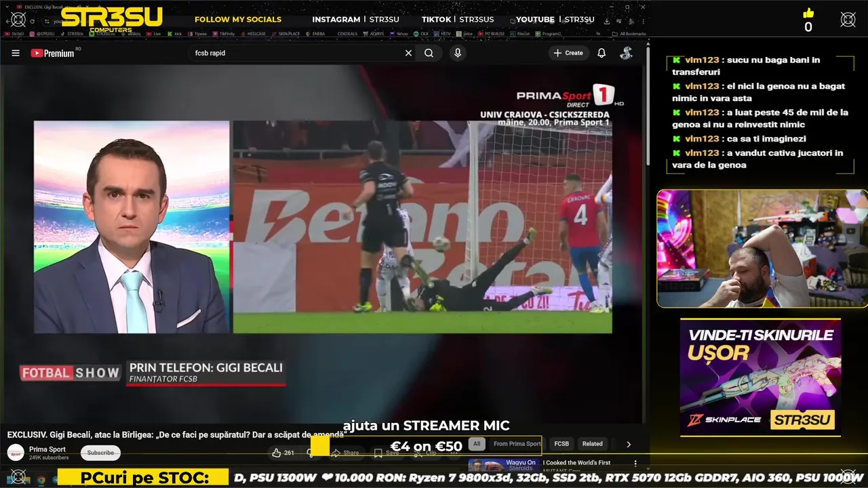Click the EXCLUSIV. Gigi Becali video title
The height and width of the screenshot is (488, 868).
(x=176, y=434)
